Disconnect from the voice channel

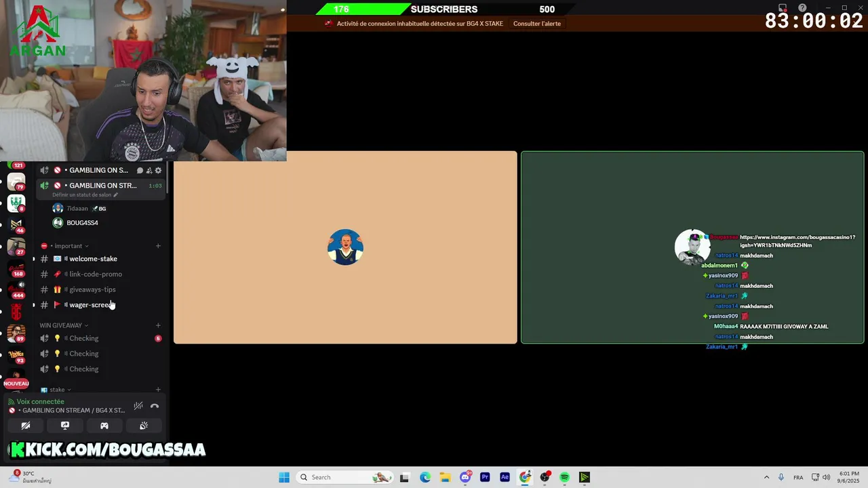pos(155,406)
